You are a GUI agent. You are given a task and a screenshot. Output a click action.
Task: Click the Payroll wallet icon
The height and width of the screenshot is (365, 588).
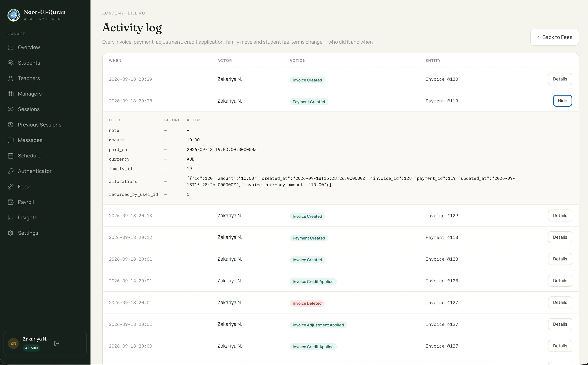pyautogui.click(x=10, y=202)
